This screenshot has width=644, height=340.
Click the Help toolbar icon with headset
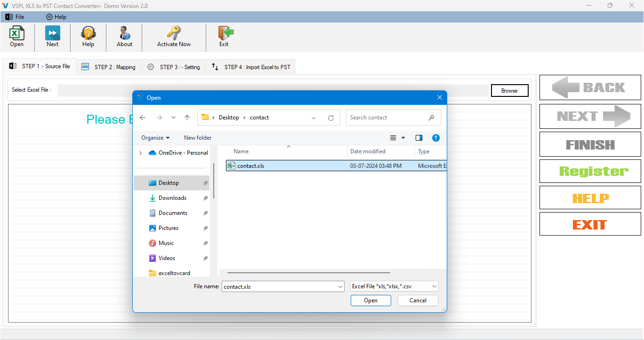coord(88,33)
